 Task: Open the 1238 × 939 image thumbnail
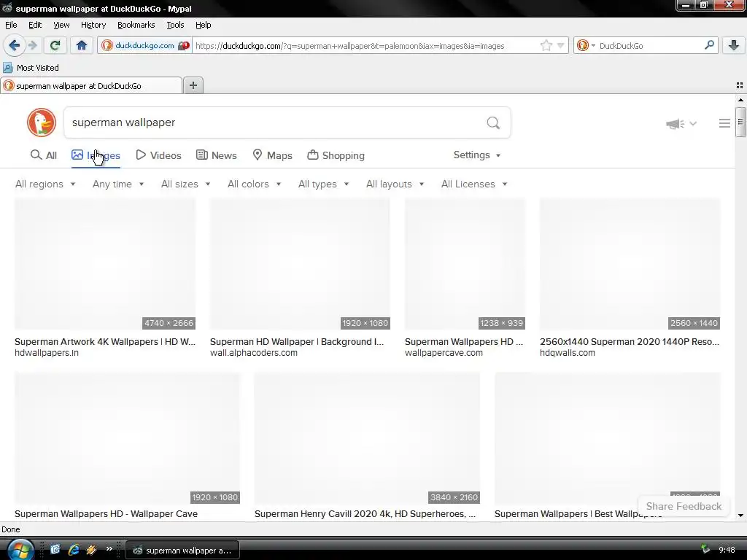[x=465, y=264]
